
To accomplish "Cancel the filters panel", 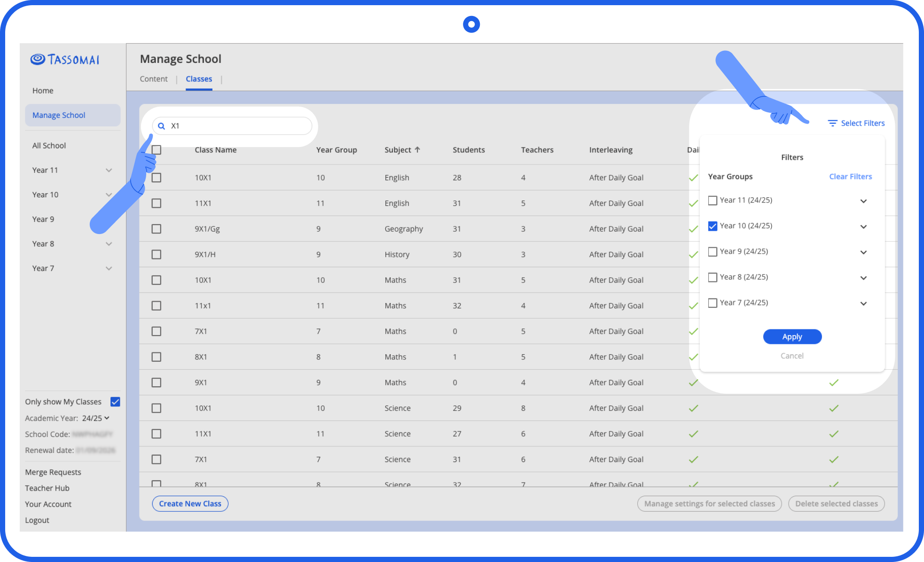I will (x=792, y=356).
